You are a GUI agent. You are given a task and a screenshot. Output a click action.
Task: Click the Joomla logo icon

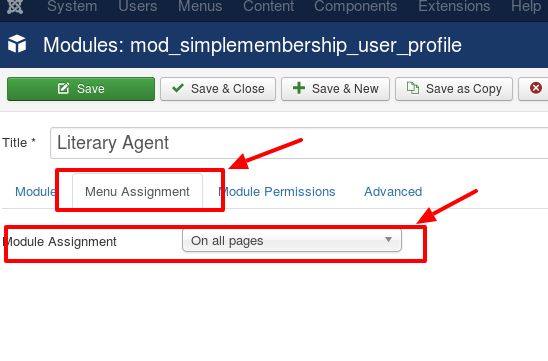(x=15, y=6)
